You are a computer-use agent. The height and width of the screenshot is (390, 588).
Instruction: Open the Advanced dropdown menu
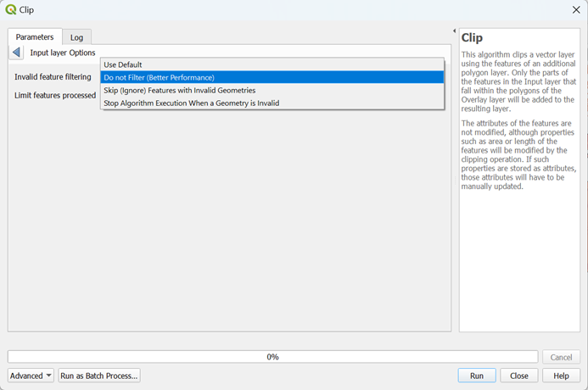point(31,376)
